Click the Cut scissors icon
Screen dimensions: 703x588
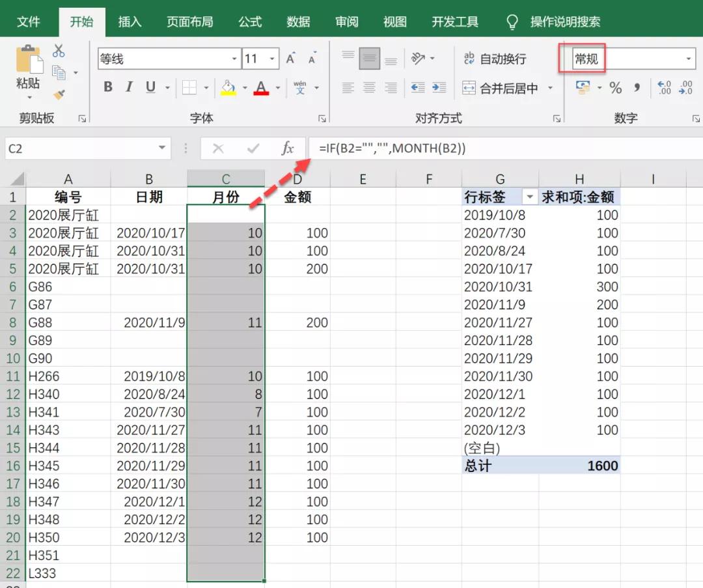point(59,51)
